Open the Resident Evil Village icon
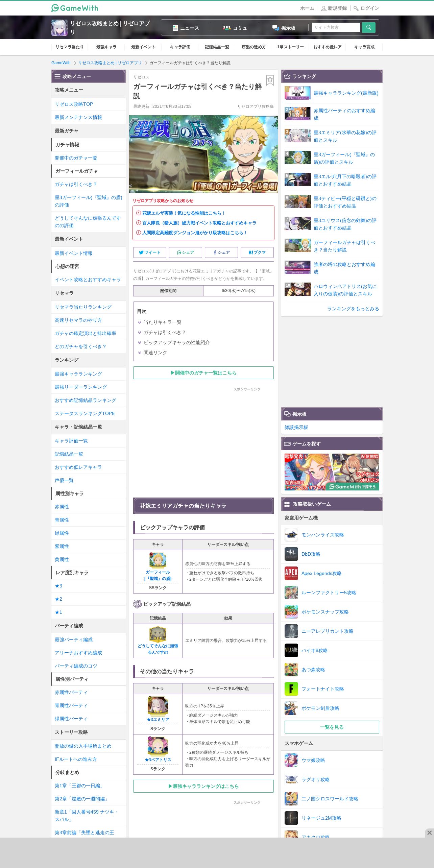The width and height of the screenshot is (434, 868). [x=291, y=650]
